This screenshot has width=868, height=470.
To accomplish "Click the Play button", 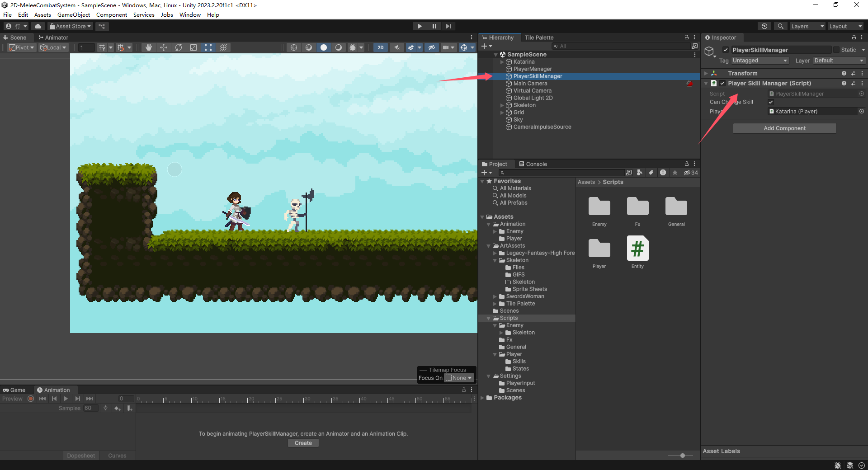I will pos(420,26).
